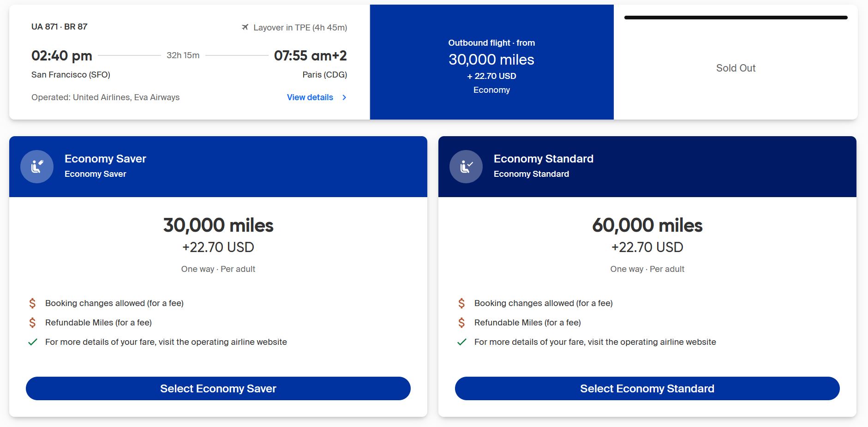
Task: Select the Outbound flight Economy fare panel
Action: coord(491,62)
